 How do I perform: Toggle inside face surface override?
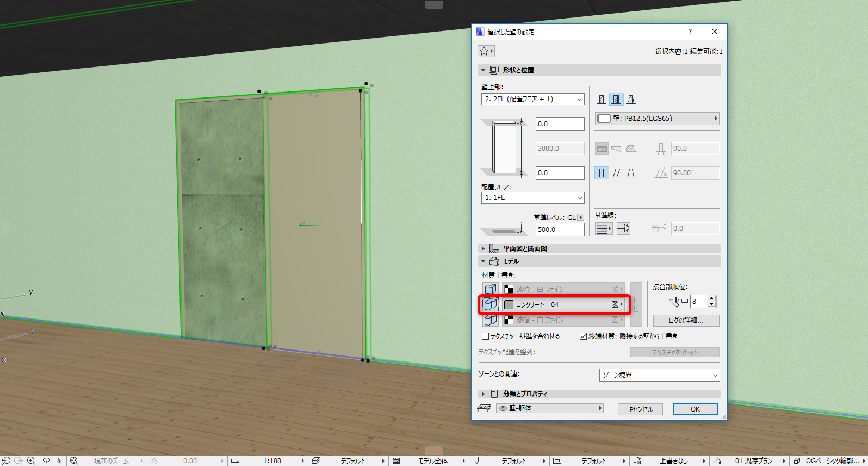click(x=490, y=320)
